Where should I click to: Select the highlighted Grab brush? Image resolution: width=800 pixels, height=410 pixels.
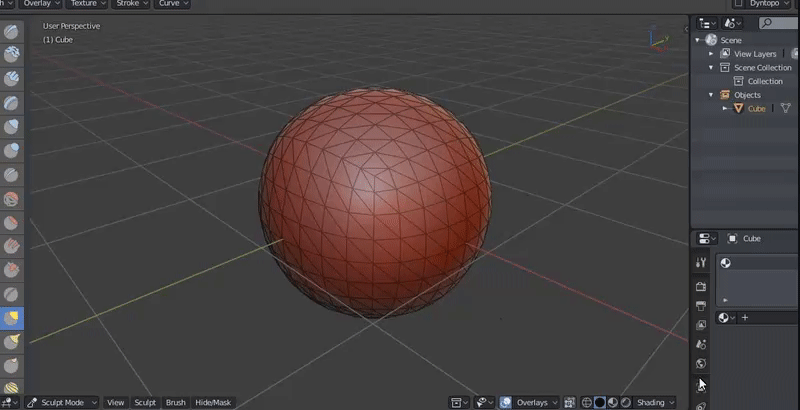click(11, 319)
